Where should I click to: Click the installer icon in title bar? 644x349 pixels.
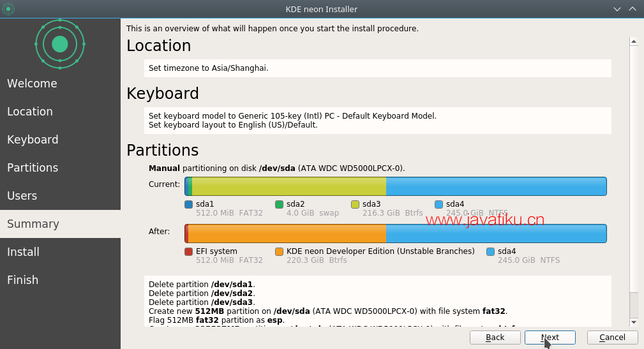8,9
